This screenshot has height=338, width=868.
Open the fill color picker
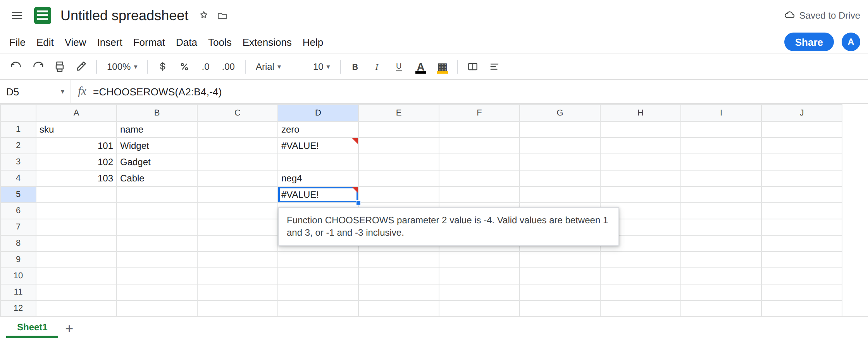[x=443, y=67]
